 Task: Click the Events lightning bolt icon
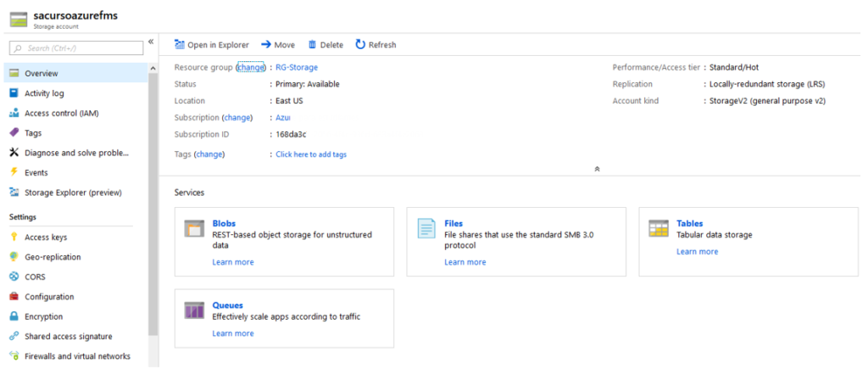14,172
